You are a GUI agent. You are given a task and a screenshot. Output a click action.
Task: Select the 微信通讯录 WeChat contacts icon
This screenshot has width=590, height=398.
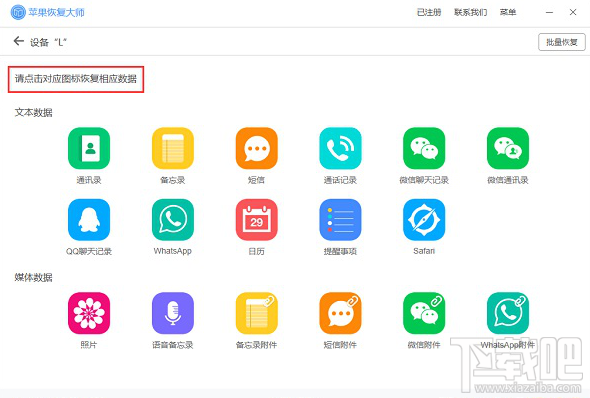tap(508, 148)
